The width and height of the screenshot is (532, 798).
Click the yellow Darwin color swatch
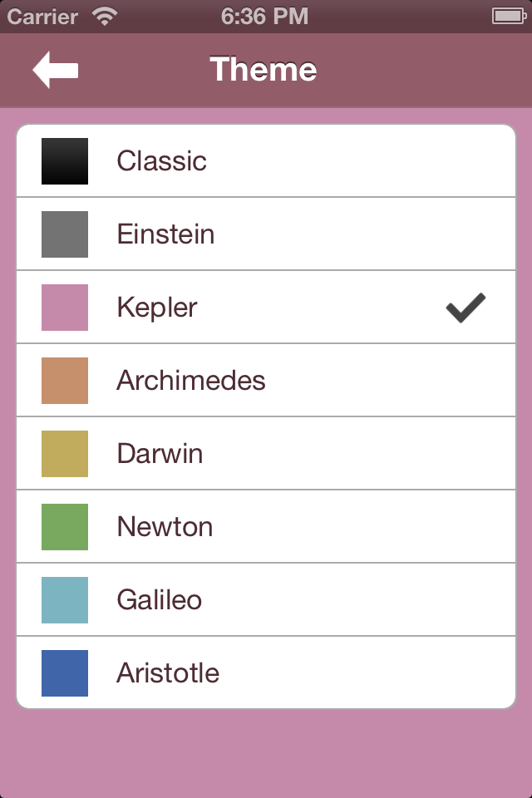[65, 454]
